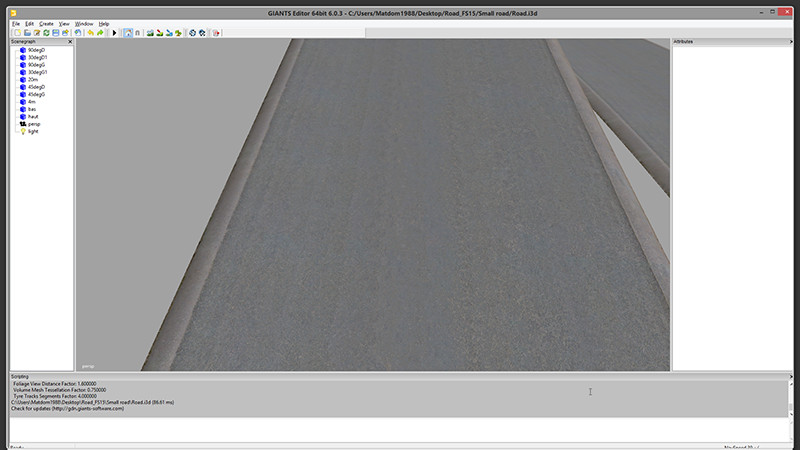
Task: Open the File menu
Action: (x=16, y=23)
